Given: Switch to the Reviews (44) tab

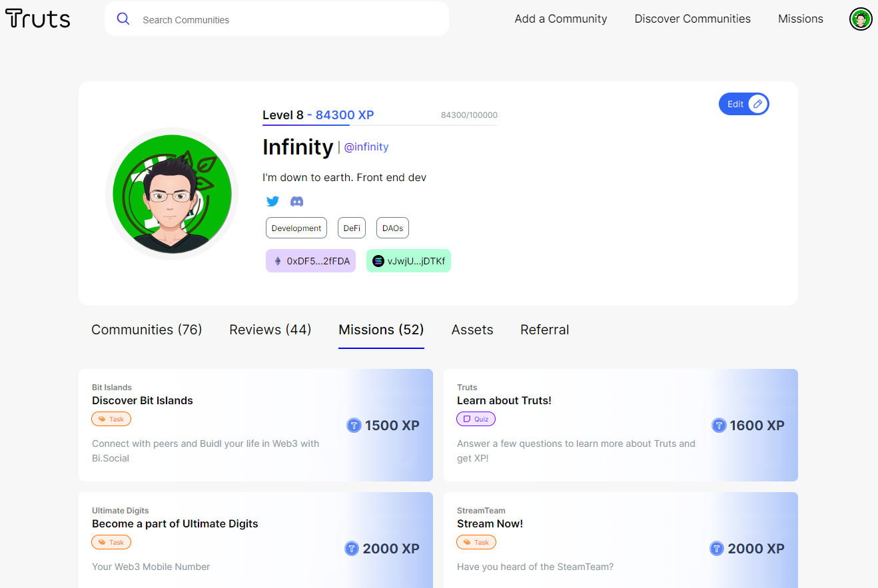Looking at the screenshot, I should [270, 330].
